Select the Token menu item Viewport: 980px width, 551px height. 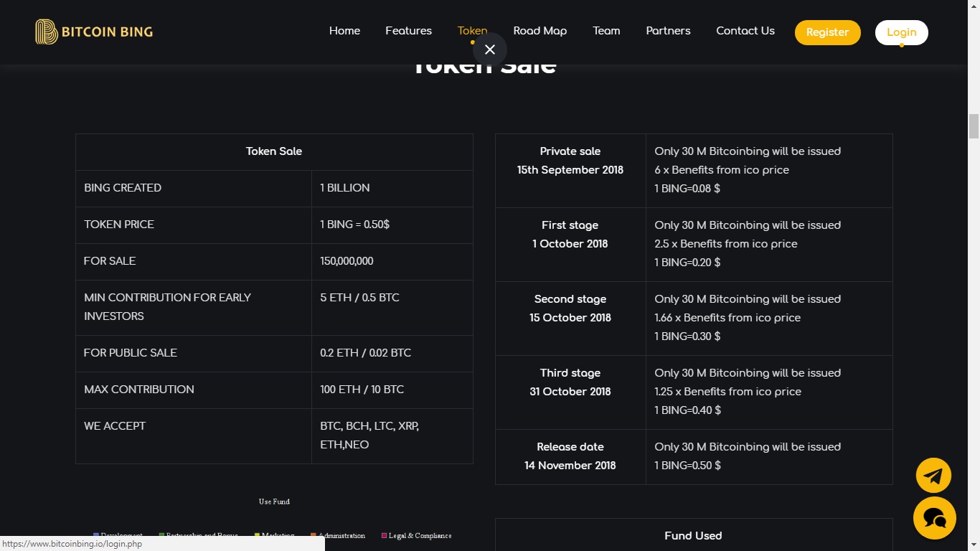coord(472,31)
